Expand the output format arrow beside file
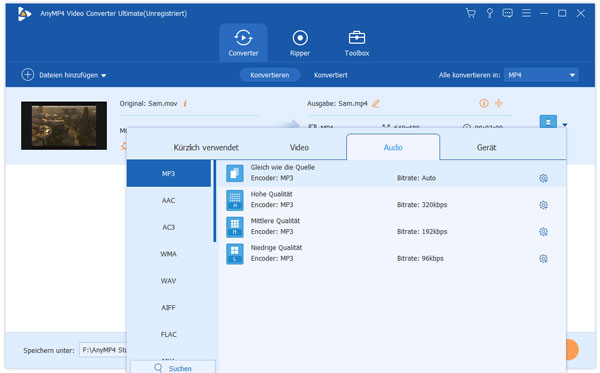600x373 pixels. click(x=565, y=125)
